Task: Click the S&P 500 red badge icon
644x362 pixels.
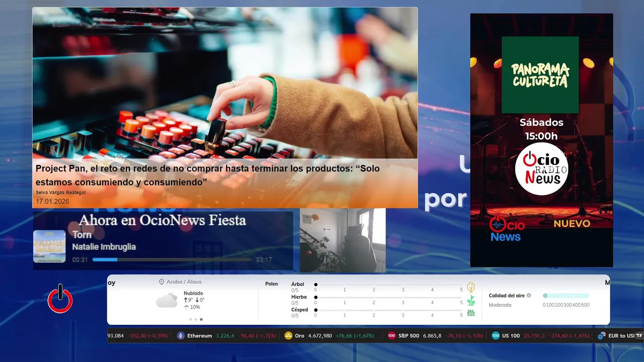Action: [392, 336]
